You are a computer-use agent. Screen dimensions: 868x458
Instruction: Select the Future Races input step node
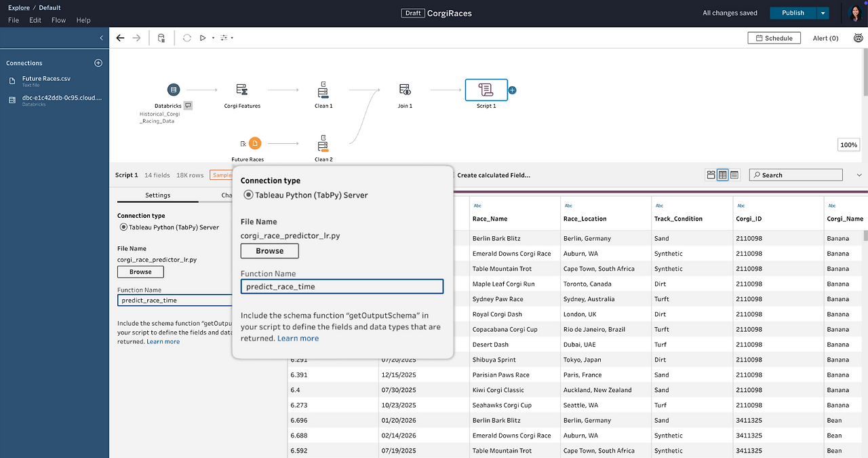coord(254,143)
